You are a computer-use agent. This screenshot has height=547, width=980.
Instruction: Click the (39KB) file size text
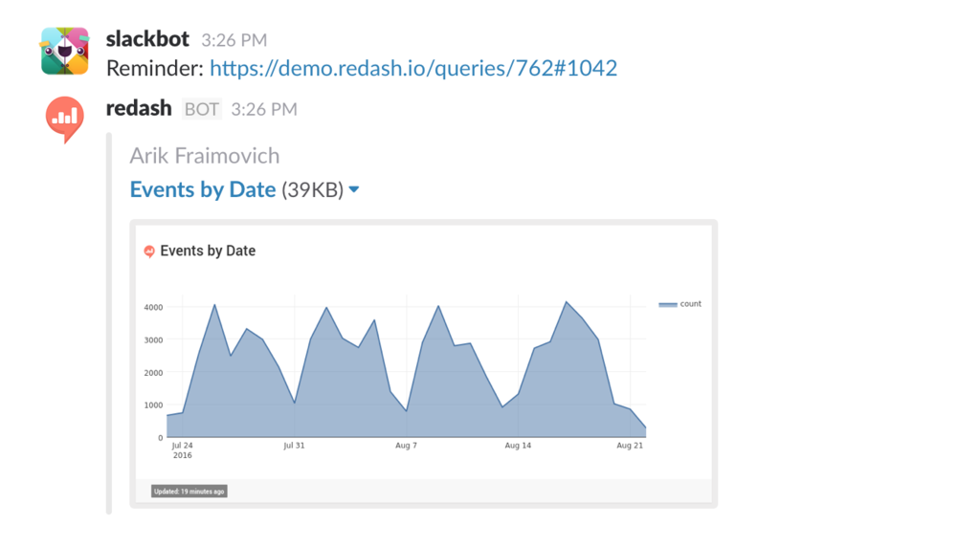pos(313,189)
